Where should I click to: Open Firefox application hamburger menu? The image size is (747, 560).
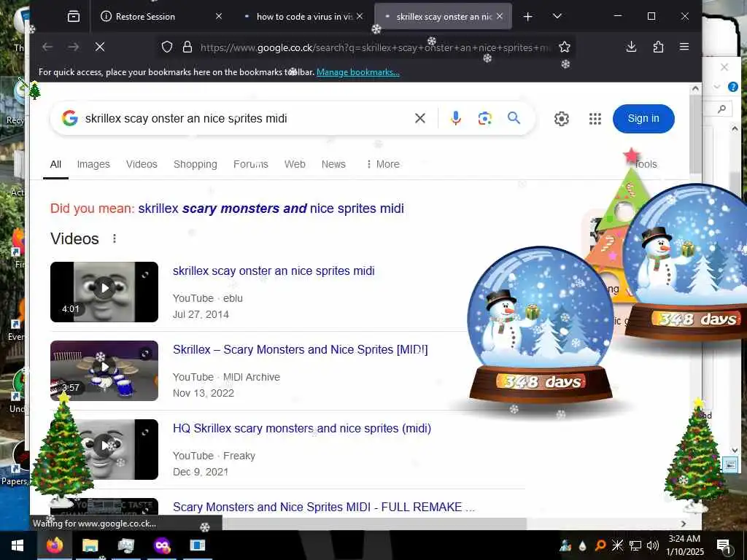pyautogui.click(x=684, y=47)
